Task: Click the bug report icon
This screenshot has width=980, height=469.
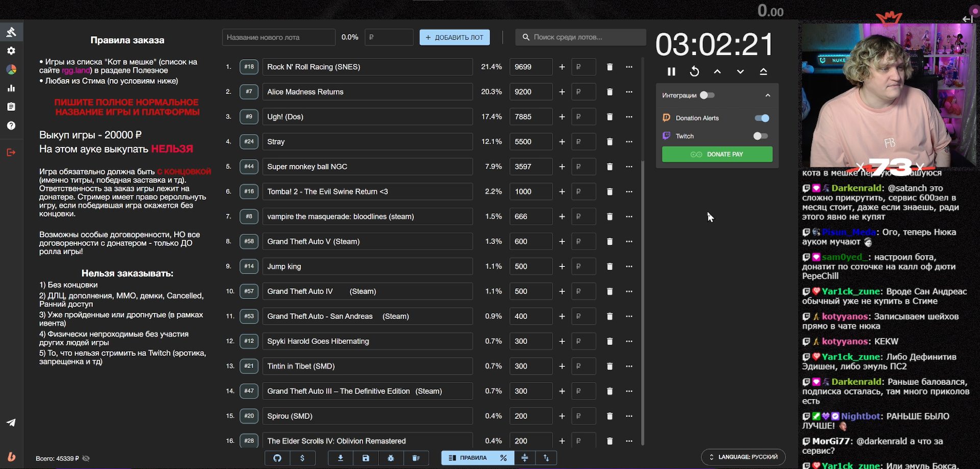Action: pyautogui.click(x=390, y=458)
